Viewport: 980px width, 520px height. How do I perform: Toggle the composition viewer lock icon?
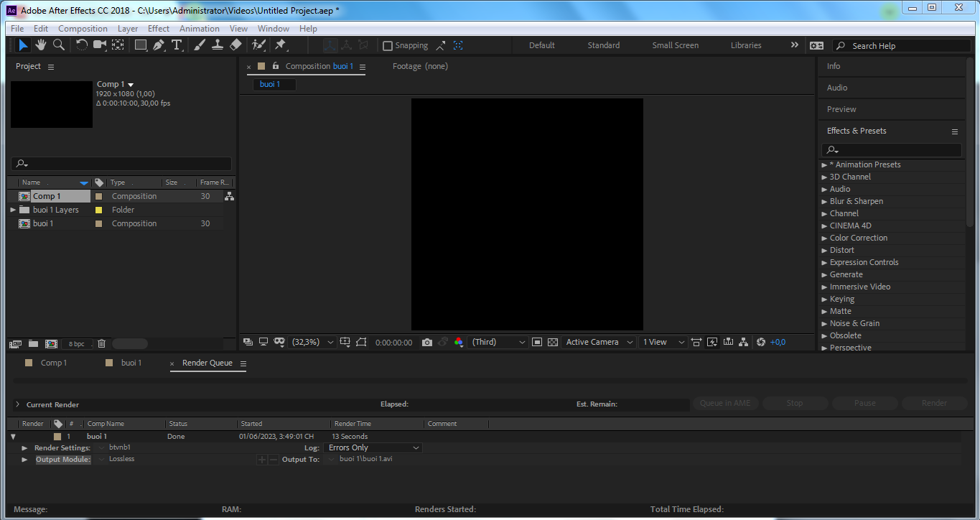click(275, 66)
